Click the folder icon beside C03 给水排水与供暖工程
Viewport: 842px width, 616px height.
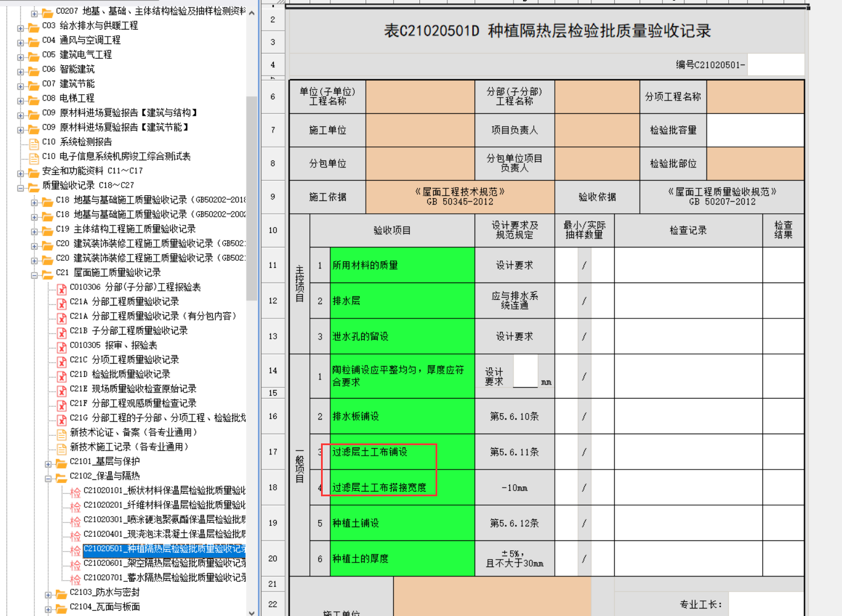point(34,27)
